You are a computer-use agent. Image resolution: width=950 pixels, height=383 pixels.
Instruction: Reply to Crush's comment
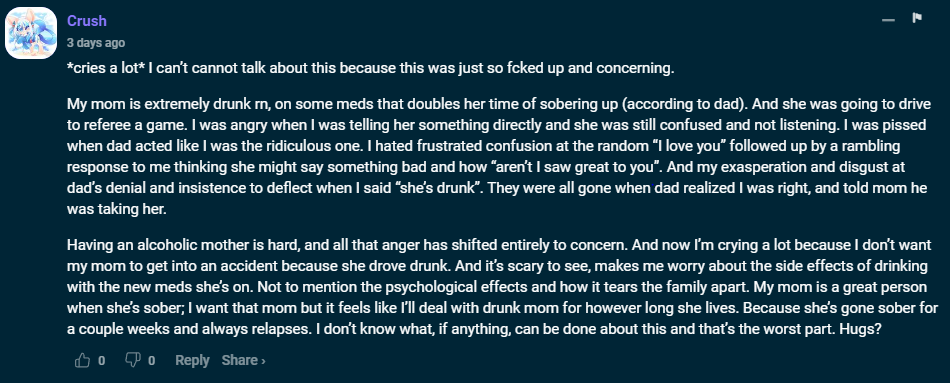tap(192, 361)
